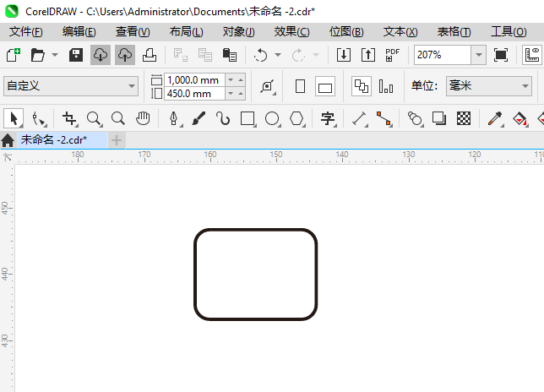Toggle full-screen preview button
This screenshot has height=392, width=544.
pyautogui.click(x=501, y=55)
